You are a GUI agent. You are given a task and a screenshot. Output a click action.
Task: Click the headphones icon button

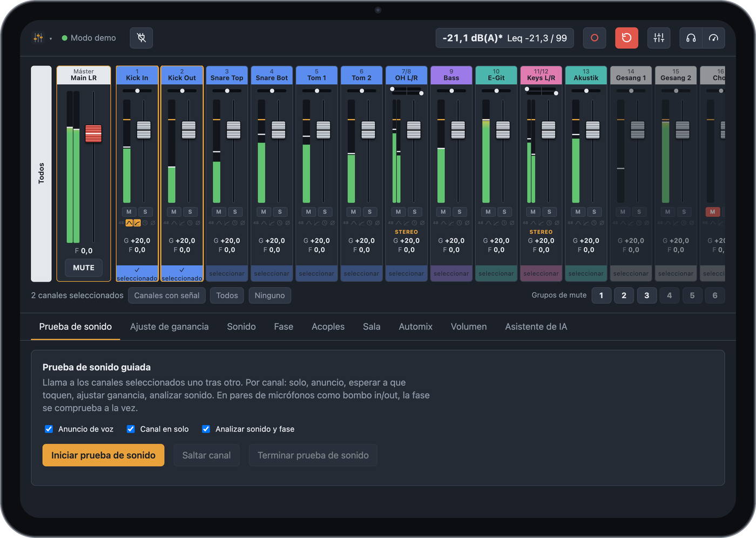tap(691, 38)
